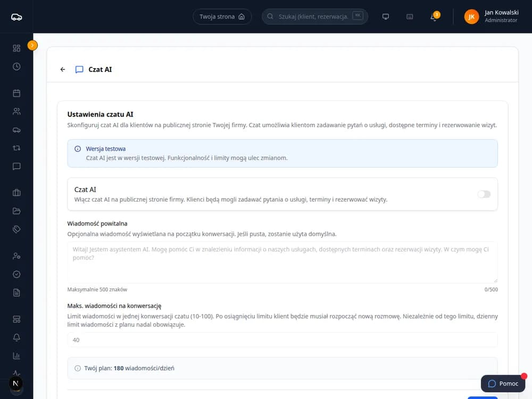
Task: Click the round N badge at bottom left
Action: (x=15, y=384)
